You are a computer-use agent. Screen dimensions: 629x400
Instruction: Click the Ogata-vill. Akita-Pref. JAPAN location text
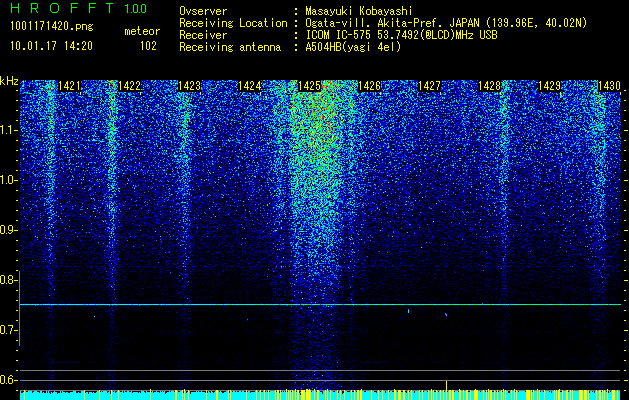[446, 23]
